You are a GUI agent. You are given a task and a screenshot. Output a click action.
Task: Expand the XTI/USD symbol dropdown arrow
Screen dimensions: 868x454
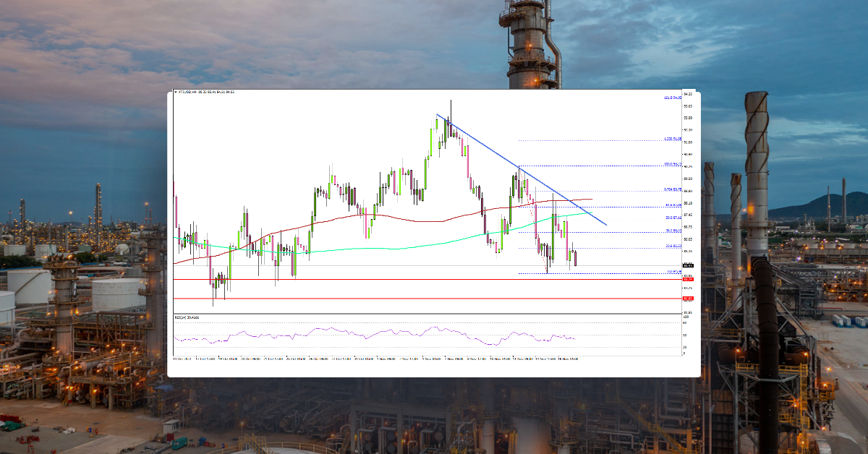coord(176,94)
